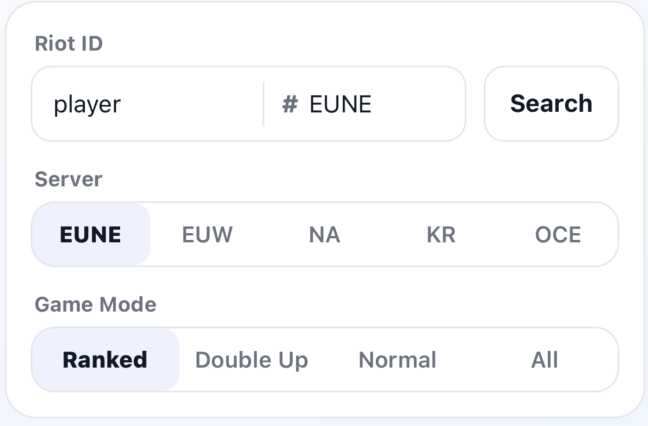Image resolution: width=648 pixels, height=426 pixels.
Task: Set region filter to Oceania (OCE)
Action: click(558, 235)
